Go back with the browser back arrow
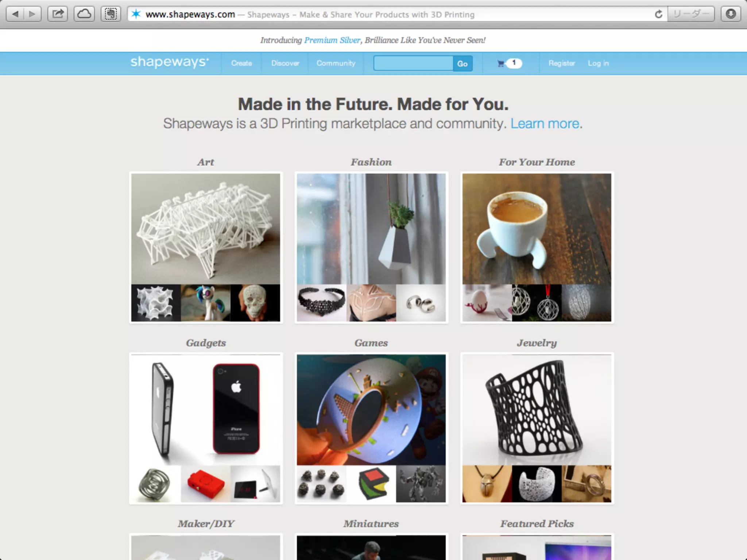747x560 pixels. click(15, 14)
